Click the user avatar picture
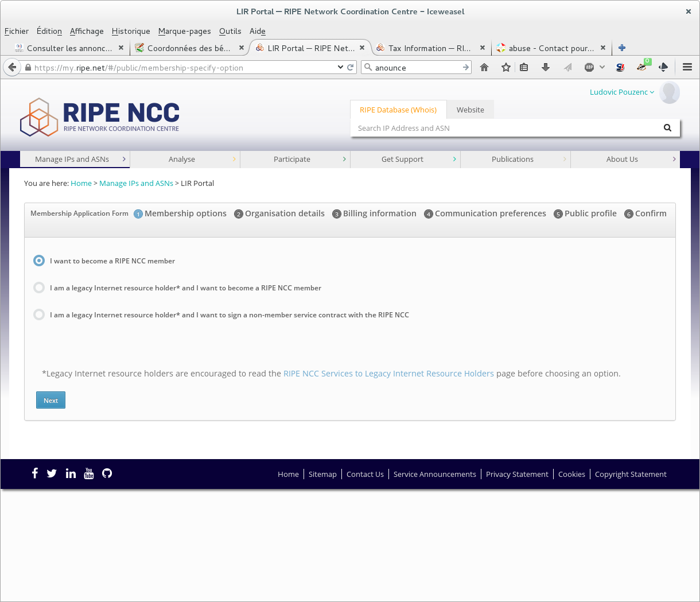 pos(670,92)
